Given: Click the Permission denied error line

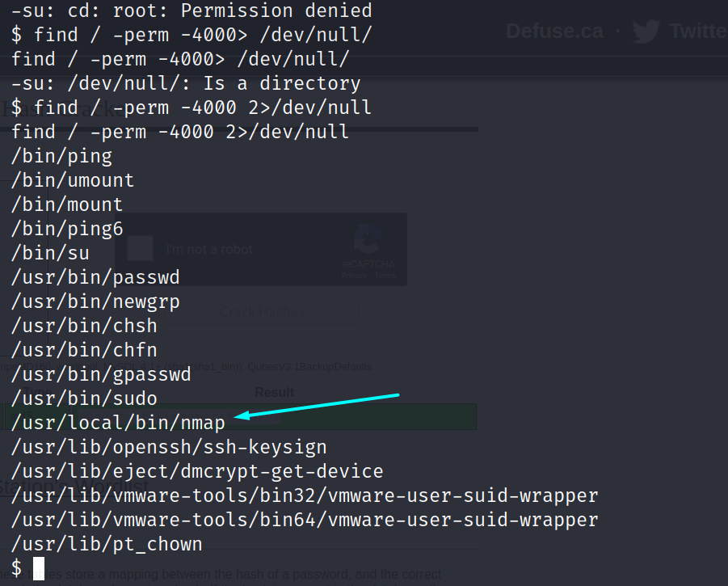Looking at the screenshot, I should point(191,11).
